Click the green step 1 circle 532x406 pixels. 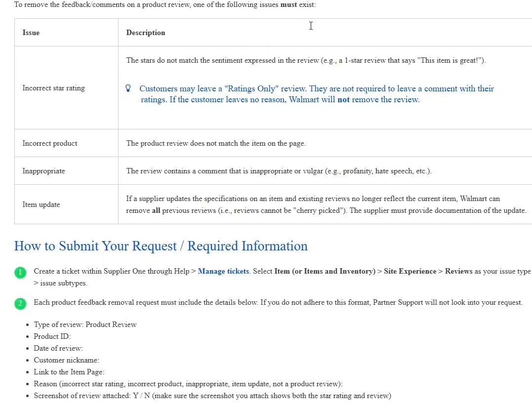pyautogui.click(x=20, y=272)
